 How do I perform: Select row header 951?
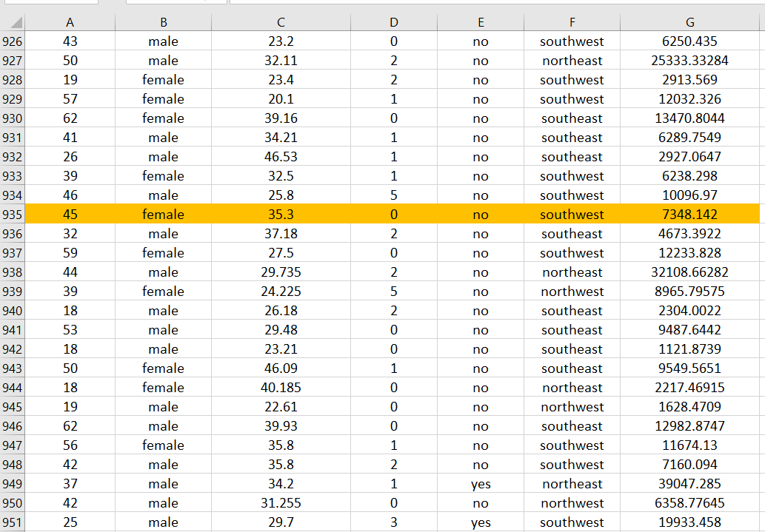point(13,522)
